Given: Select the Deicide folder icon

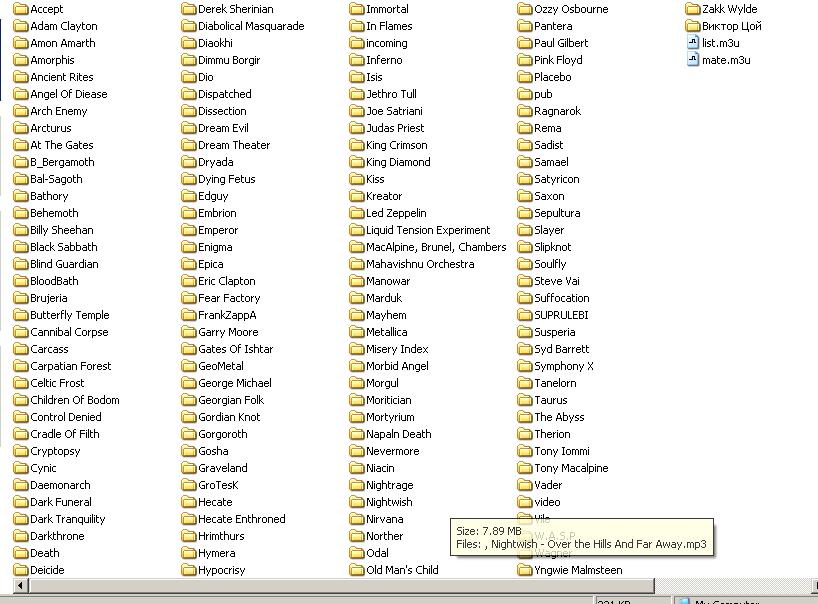Looking at the screenshot, I should coord(21,570).
